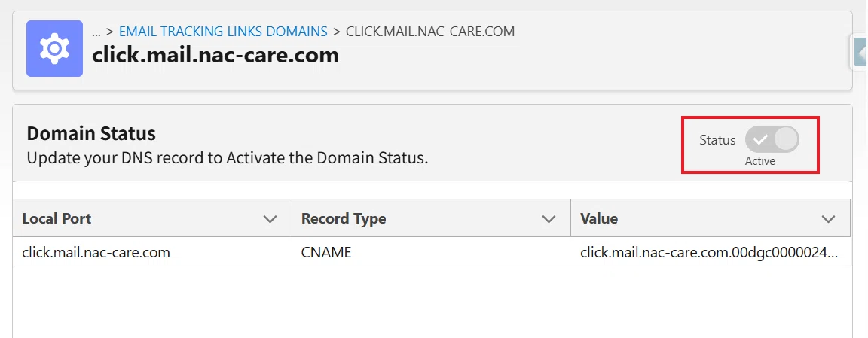The width and height of the screenshot is (868, 338).
Task: Open Email Tracking Links Domains breadcrumb
Action: click(223, 32)
